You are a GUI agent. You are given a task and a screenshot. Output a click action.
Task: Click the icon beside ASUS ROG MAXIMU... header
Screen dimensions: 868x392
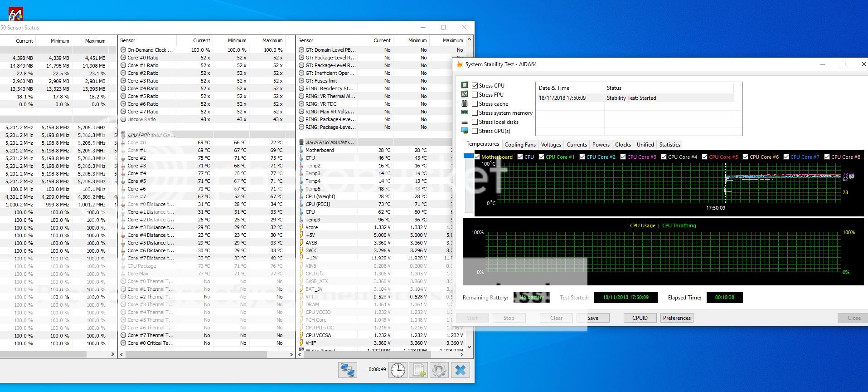301,142
